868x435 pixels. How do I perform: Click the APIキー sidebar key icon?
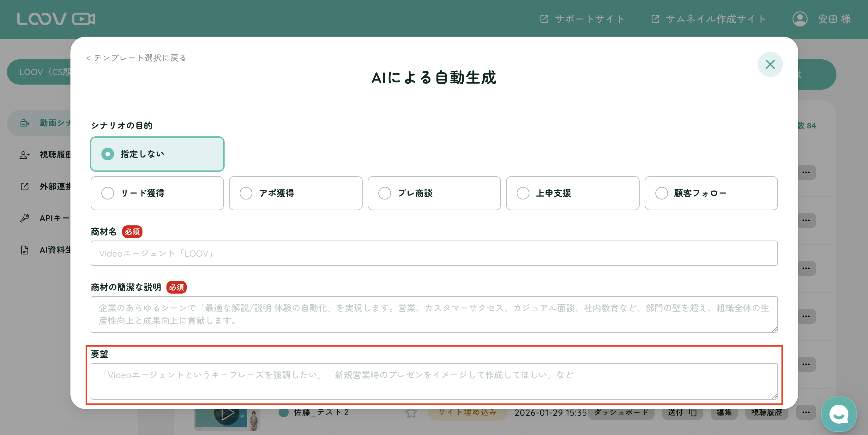point(25,218)
